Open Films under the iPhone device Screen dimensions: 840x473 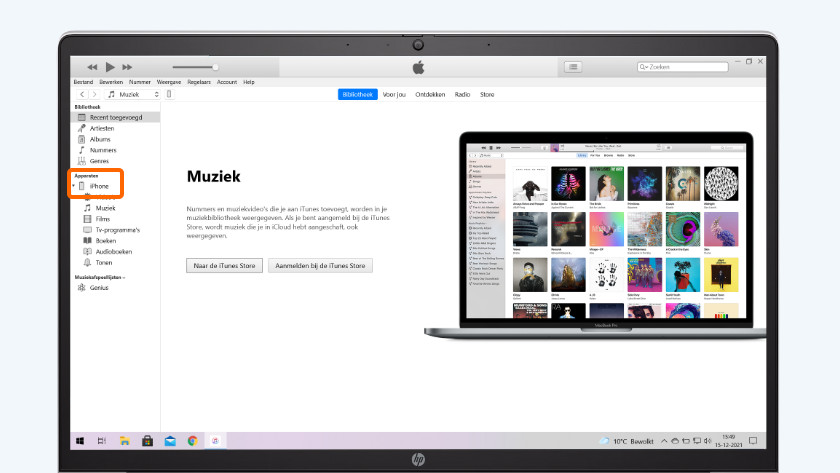pyautogui.click(x=103, y=219)
